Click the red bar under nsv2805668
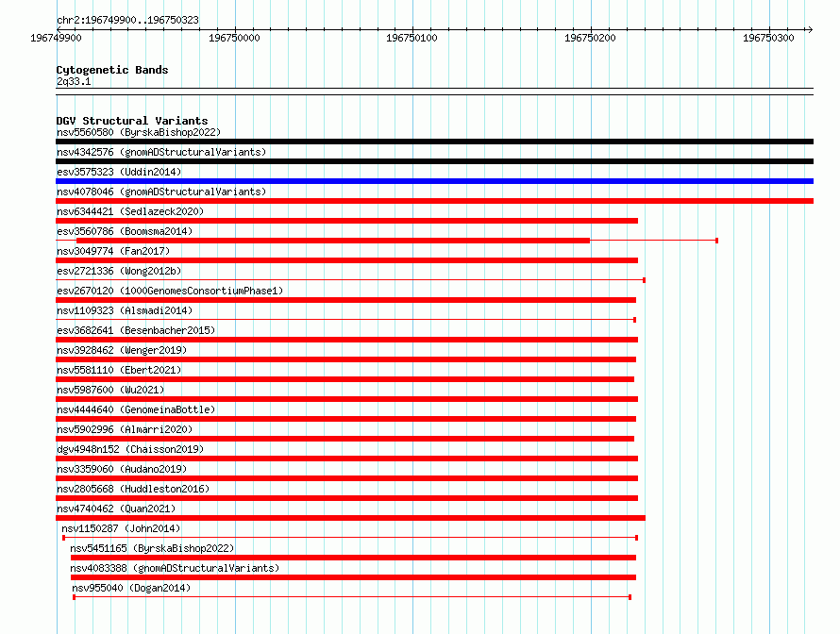The image size is (840, 634). click(x=346, y=498)
